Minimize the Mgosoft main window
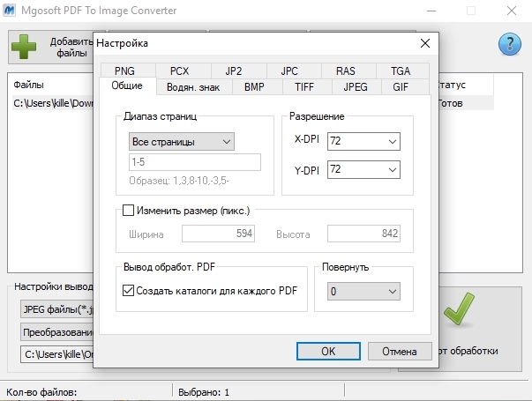The width and height of the screenshot is (532, 401). (x=431, y=11)
